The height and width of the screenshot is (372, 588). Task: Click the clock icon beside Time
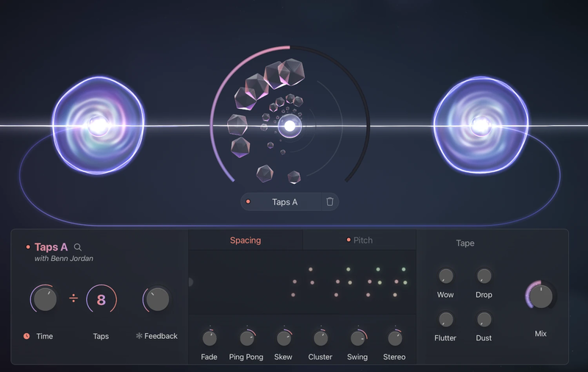(26, 336)
